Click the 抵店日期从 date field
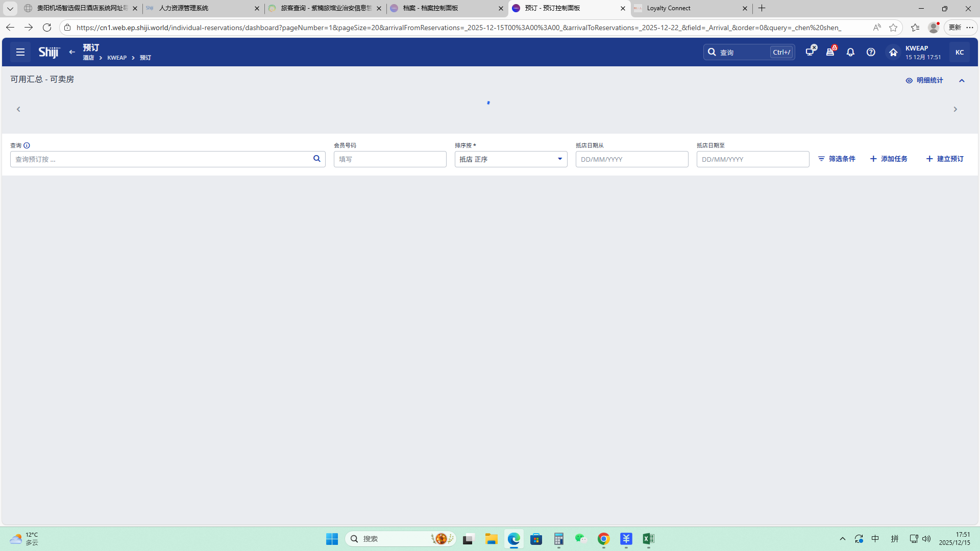This screenshot has width=980, height=551. pyautogui.click(x=631, y=159)
